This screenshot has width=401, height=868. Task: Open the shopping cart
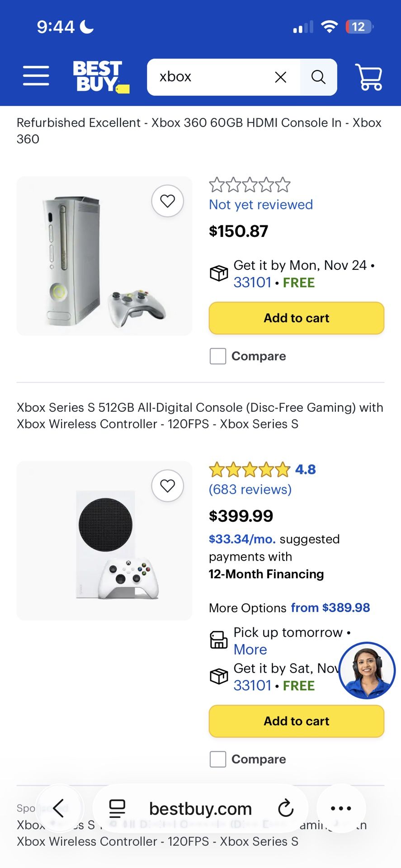pos(368,77)
